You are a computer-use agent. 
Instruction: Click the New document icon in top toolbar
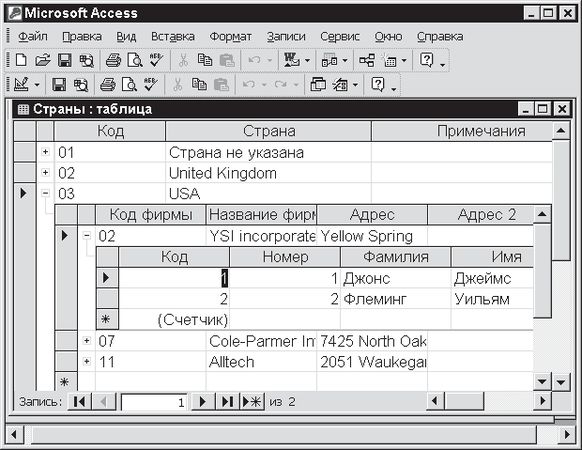pos(21,60)
